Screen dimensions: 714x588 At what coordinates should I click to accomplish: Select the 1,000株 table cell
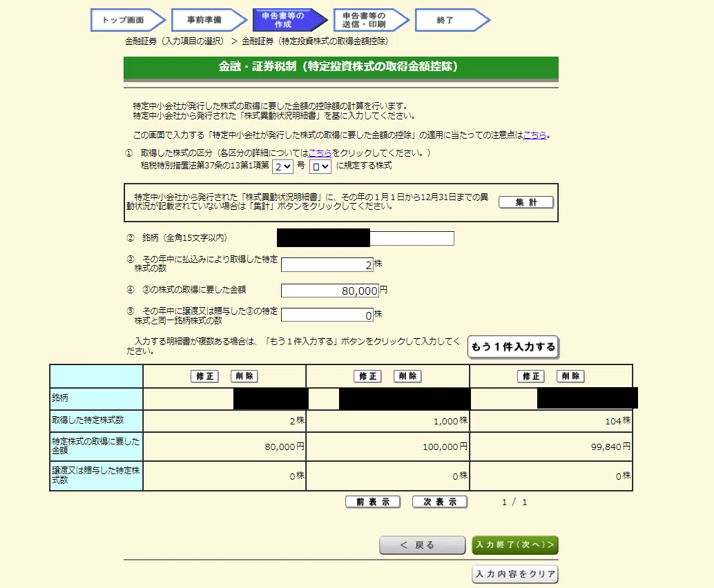pos(388,421)
